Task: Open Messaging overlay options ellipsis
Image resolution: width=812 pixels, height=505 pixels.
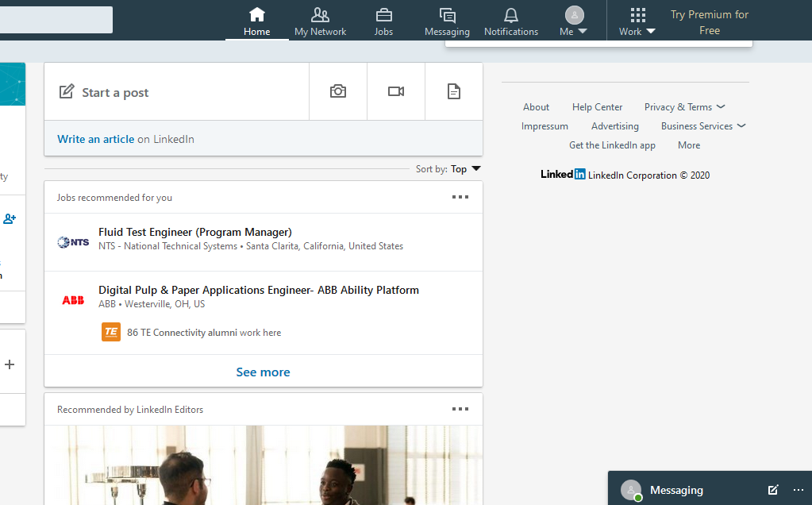Action: (x=798, y=489)
